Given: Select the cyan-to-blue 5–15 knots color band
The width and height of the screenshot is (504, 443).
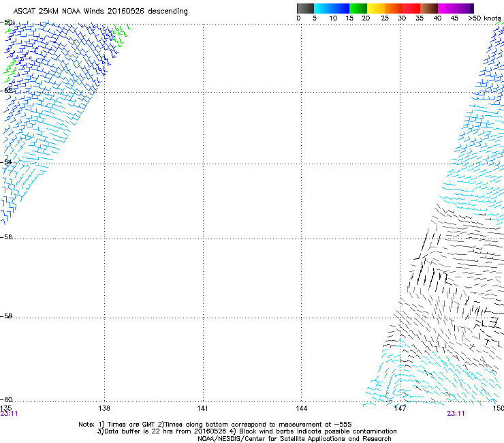Looking at the screenshot, I should [332, 8].
